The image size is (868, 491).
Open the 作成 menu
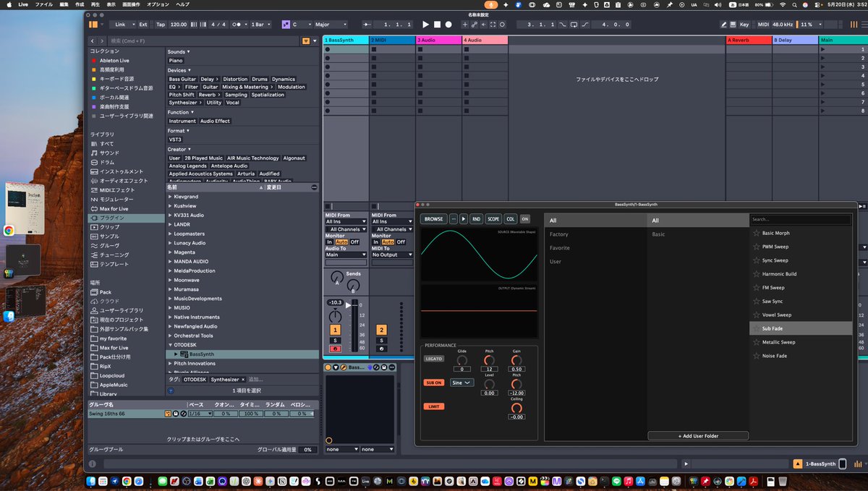coord(80,4)
